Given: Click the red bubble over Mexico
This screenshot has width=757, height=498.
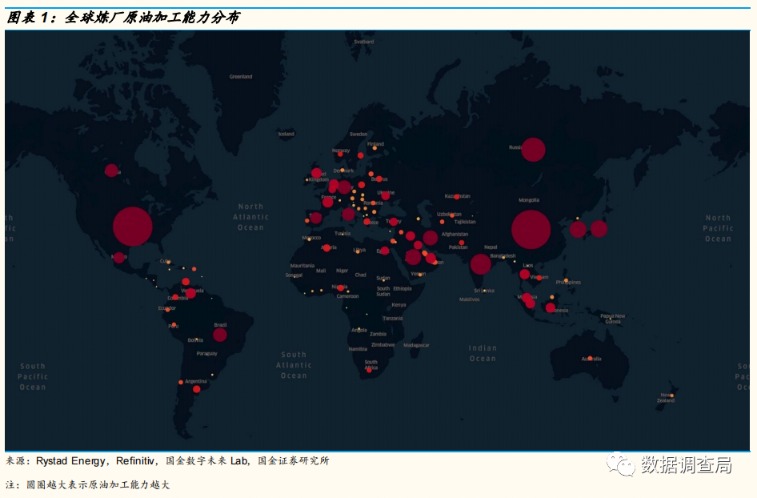Looking at the screenshot, I should pos(119,257).
